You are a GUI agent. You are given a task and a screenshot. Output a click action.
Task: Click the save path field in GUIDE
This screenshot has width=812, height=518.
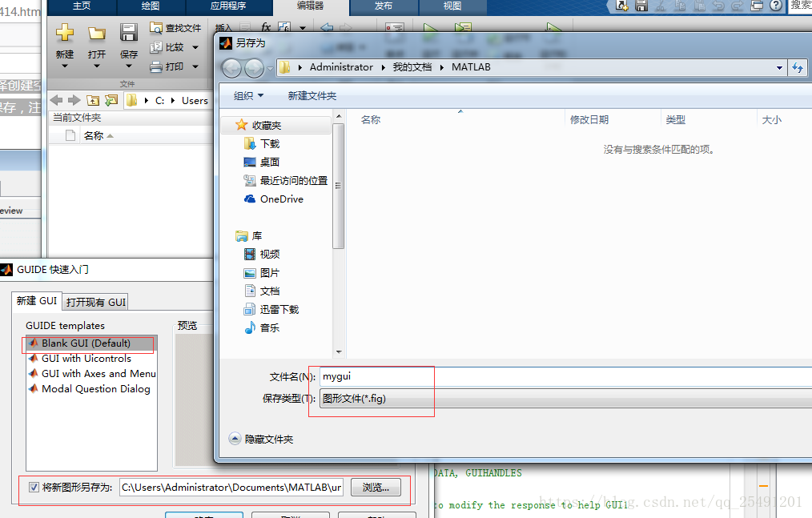point(231,487)
